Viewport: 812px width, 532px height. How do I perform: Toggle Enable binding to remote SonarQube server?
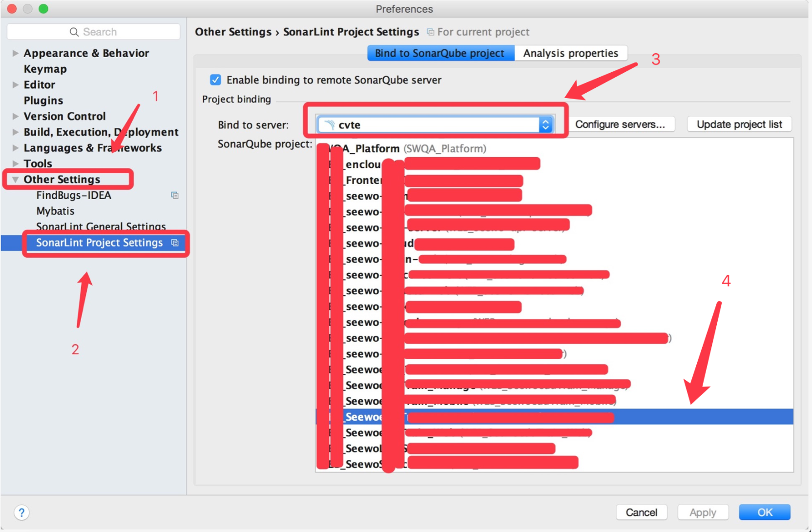coord(215,80)
